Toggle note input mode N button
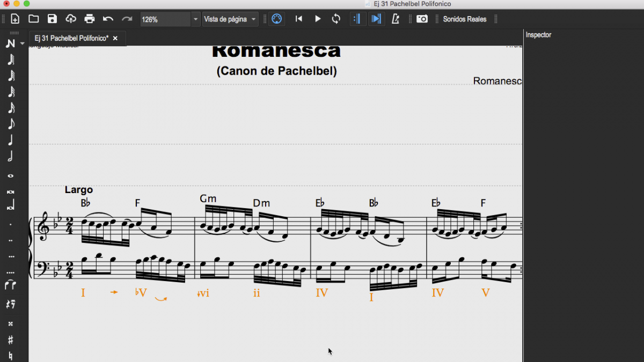The width and height of the screenshot is (644, 362). pyautogui.click(x=10, y=43)
